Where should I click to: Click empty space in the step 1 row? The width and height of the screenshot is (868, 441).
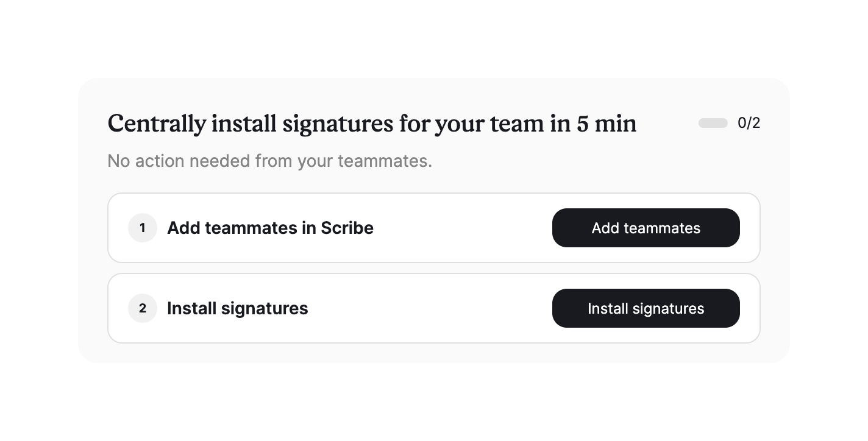463,228
